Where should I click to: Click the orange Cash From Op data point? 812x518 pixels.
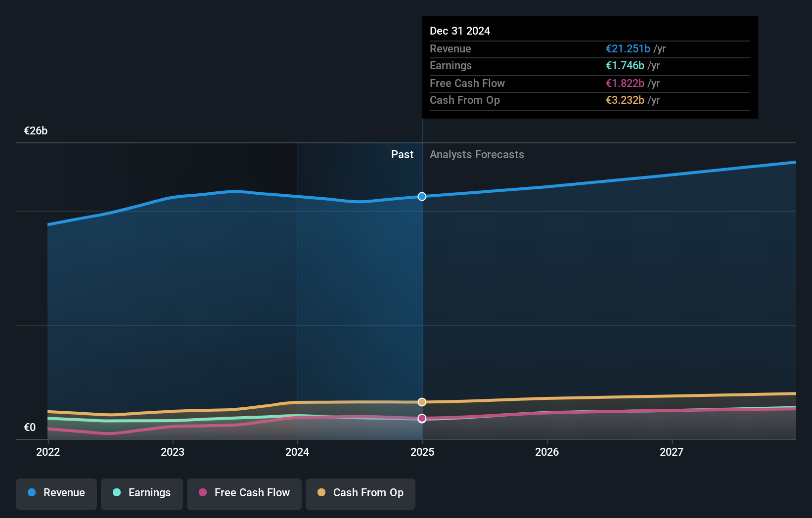(x=422, y=402)
